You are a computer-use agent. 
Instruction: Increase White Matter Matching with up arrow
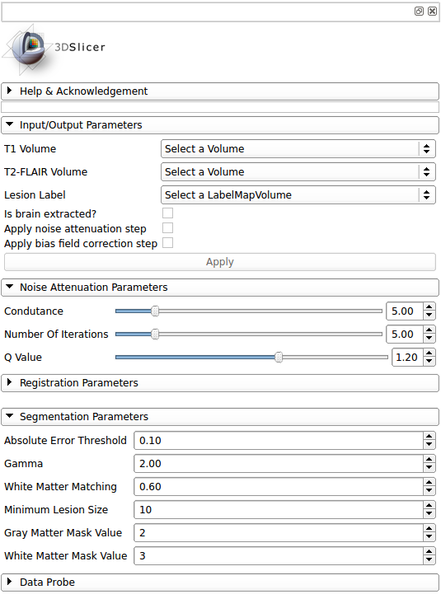click(x=429, y=482)
